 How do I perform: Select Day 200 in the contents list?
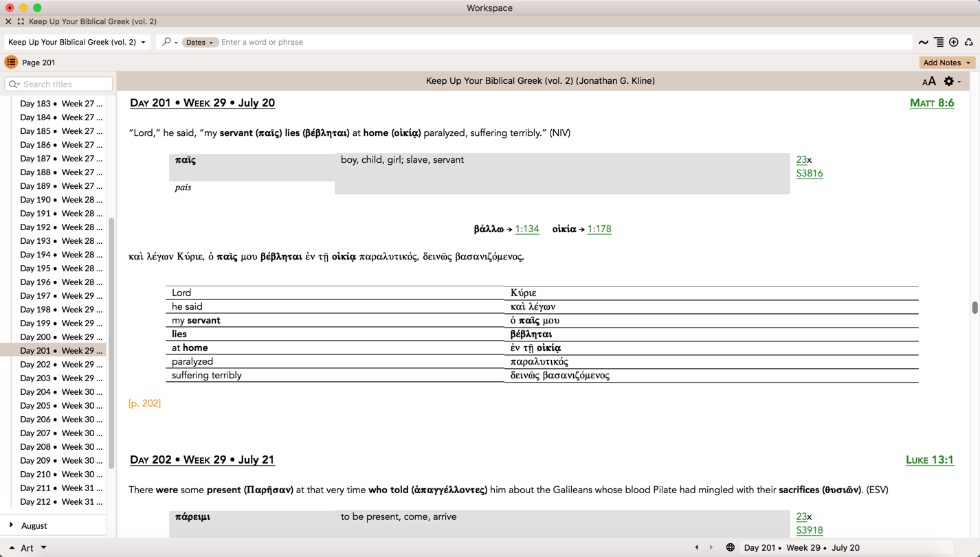point(61,337)
